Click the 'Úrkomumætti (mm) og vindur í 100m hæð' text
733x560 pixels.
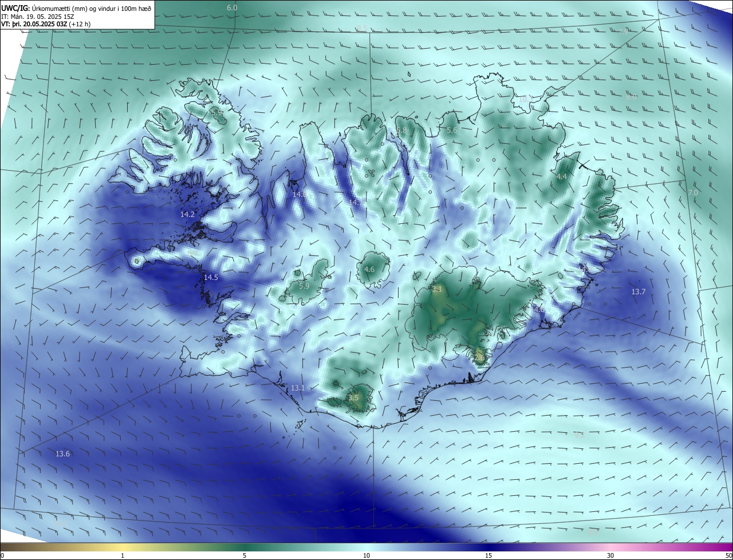(x=92, y=8)
